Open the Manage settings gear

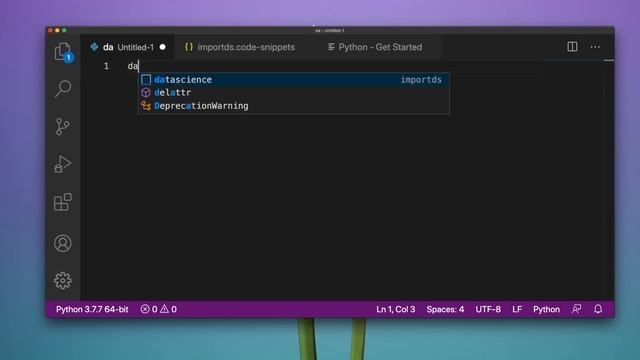[62, 281]
